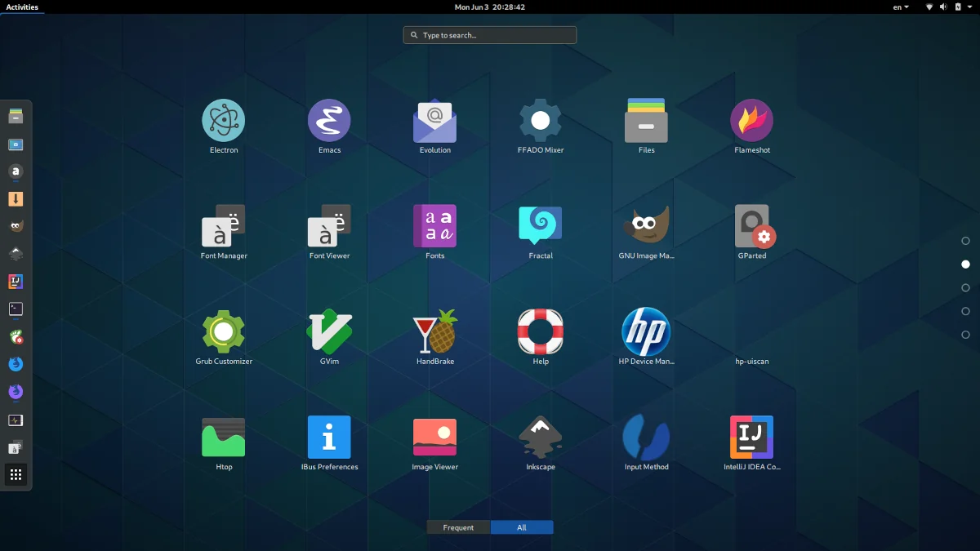980x551 pixels.
Task: Open Flameshot screenshot tool
Action: [751, 121]
